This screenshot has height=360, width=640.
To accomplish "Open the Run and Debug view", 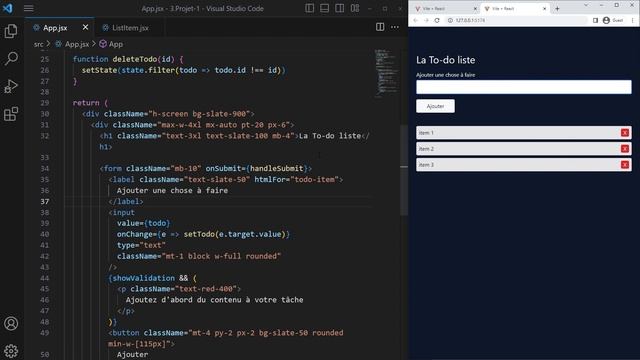I will pos(11,86).
